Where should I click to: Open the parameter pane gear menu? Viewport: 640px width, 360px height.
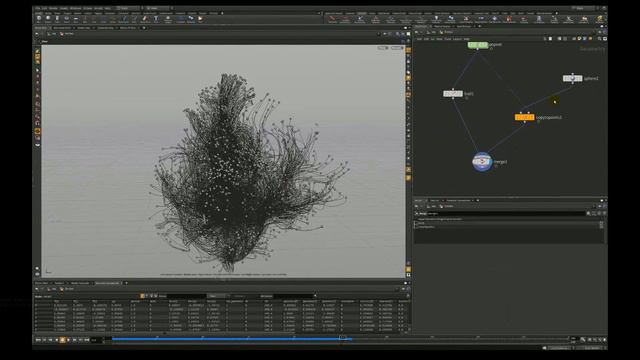click(x=588, y=214)
